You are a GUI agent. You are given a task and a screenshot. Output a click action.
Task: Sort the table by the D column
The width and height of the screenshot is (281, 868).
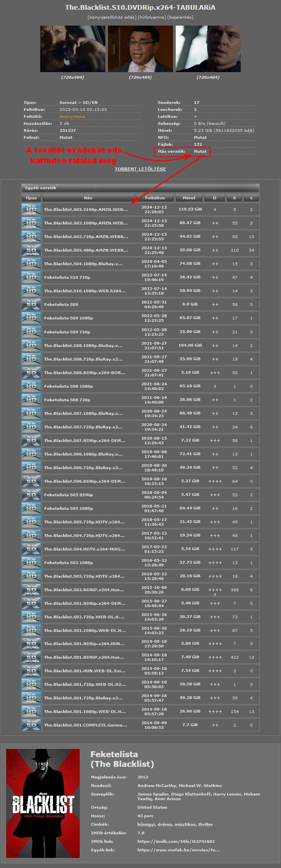point(215,198)
